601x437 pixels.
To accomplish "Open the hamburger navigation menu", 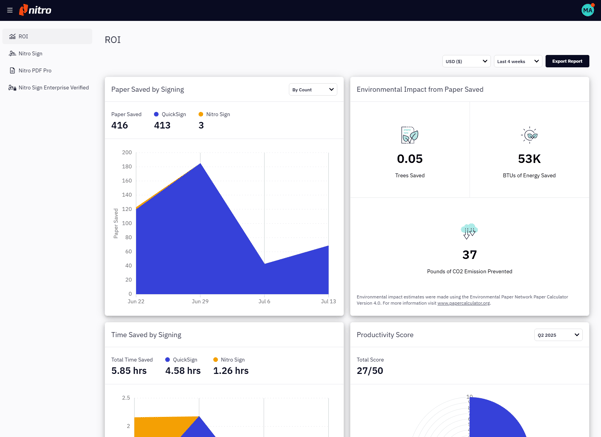I will [x=10, y=10].
